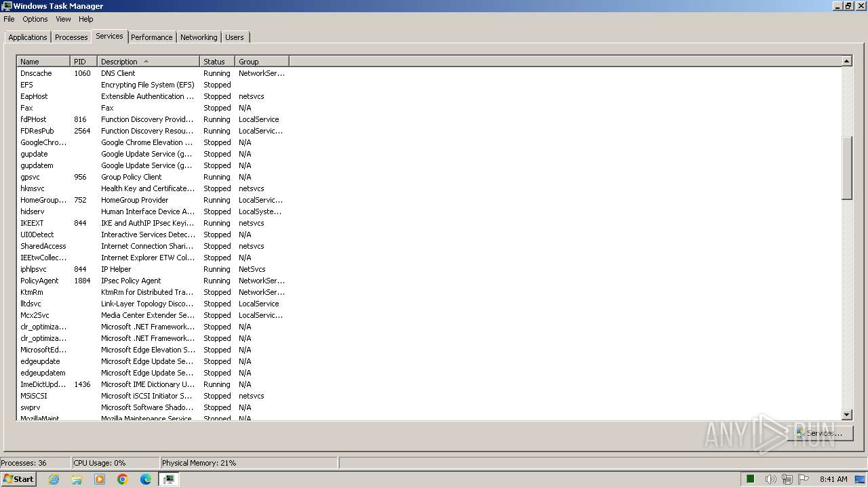Viewport: 868px width, 488px height.
Task: Select the Fax service name
Action: [26, 108]
